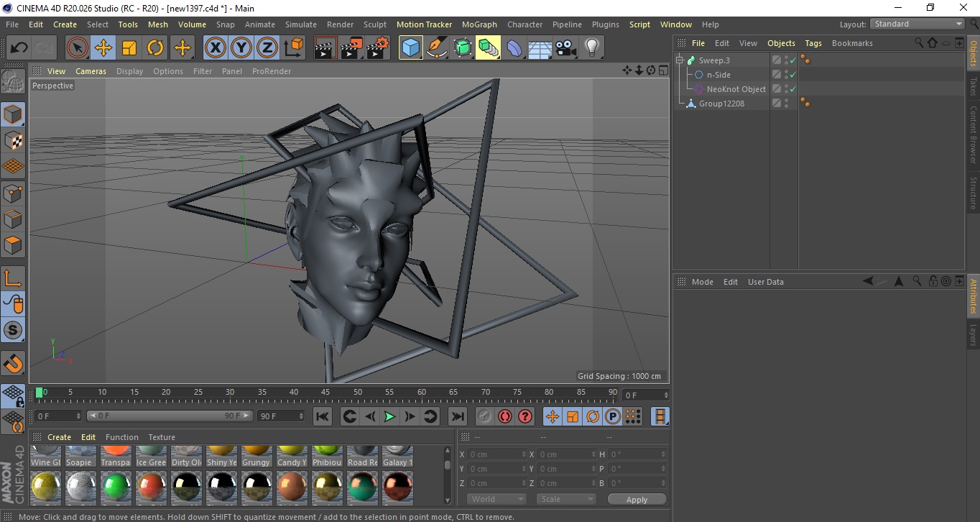Toggle the NeoKnot Object enable checkmark

pos(792,89)
